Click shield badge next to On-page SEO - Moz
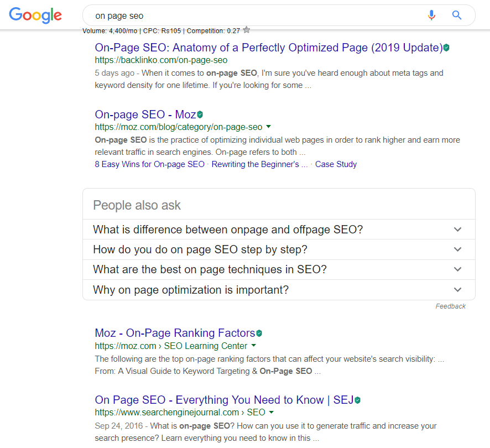 tap(200, 114)
